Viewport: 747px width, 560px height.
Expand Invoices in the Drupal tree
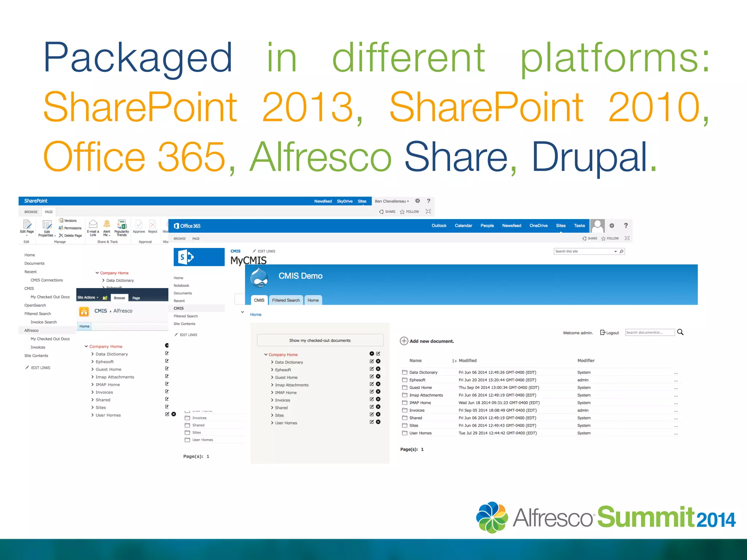point(272,400)
